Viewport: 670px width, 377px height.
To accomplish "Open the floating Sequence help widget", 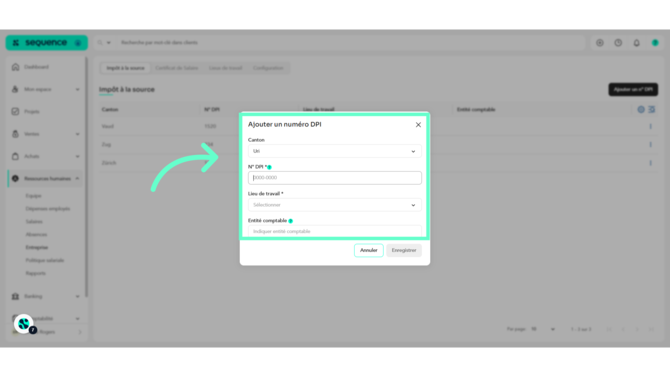I will coord(24,324).
